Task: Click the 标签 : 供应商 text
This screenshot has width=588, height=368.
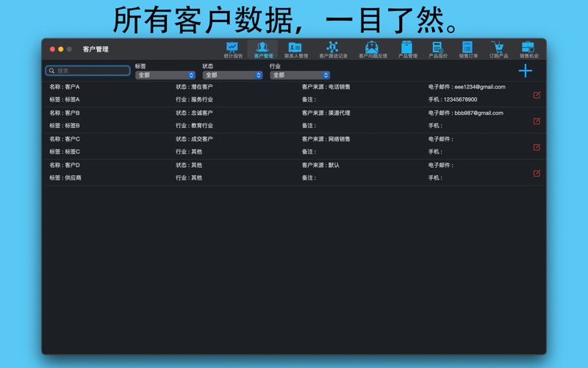Action: pos(65,177)
